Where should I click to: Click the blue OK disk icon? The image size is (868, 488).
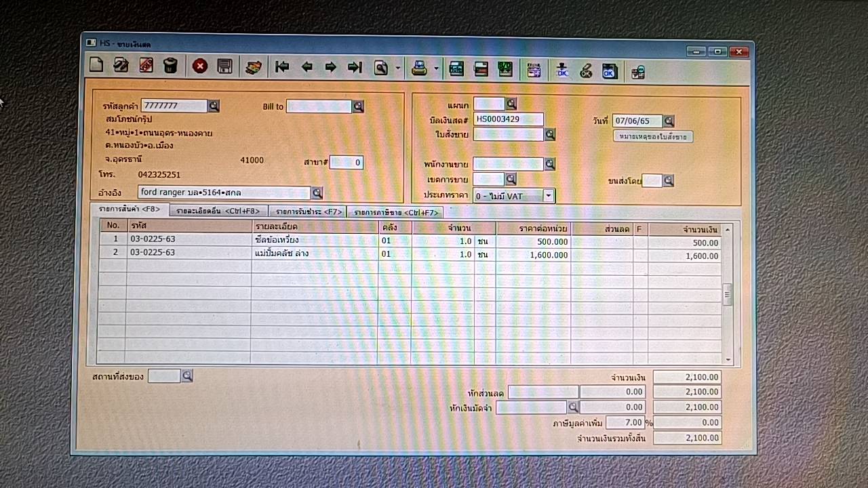610,70
